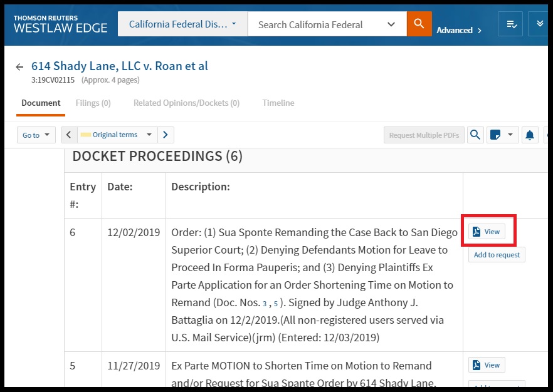Viewport: 553px width, 392px height.
Task: Jump to next search term arrow
Action: click(x=166, y=135)
